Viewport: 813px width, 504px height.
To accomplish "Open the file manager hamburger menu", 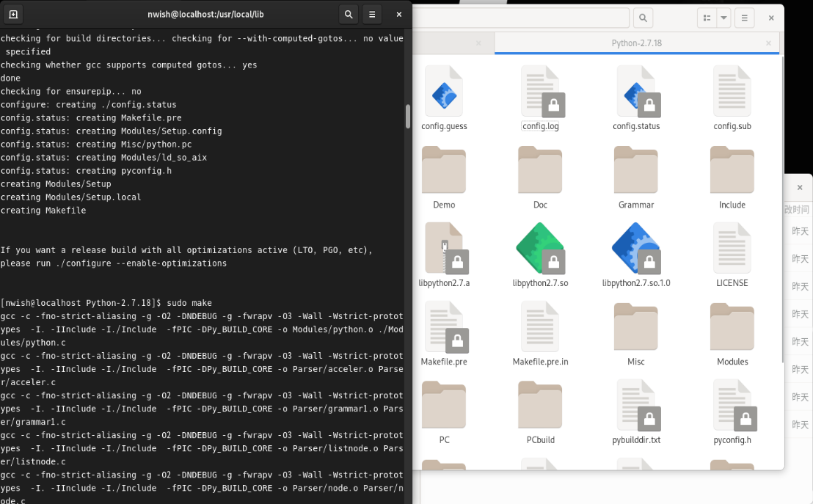I will pyautogui.click(x=744, y=18).
